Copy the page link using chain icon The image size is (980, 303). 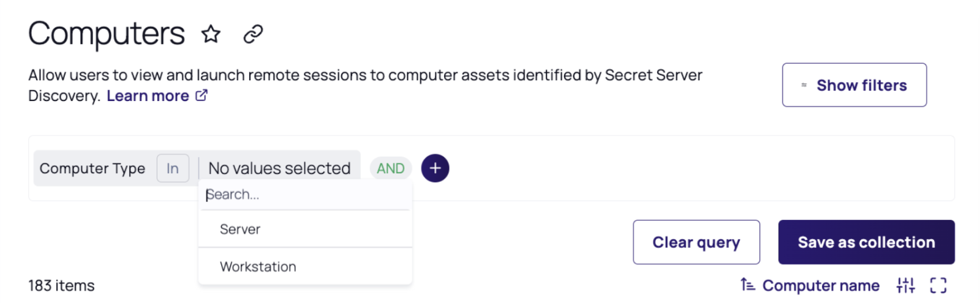pos(253,34)
